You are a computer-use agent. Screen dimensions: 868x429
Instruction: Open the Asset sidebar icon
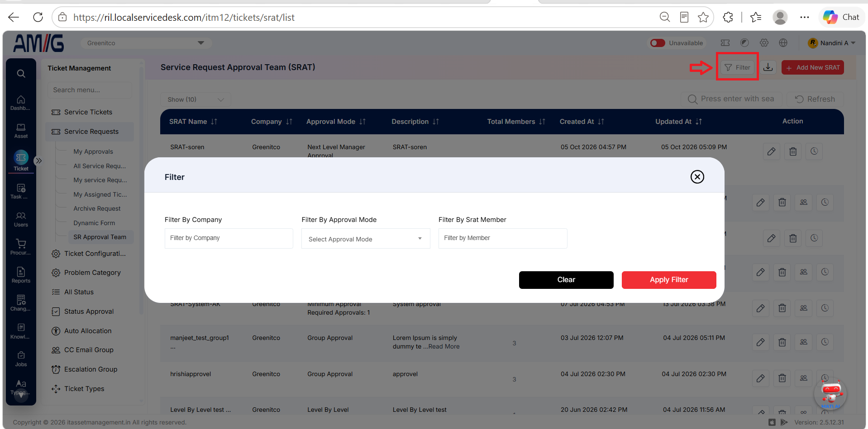pyautogui.click(x=21, y=131)
